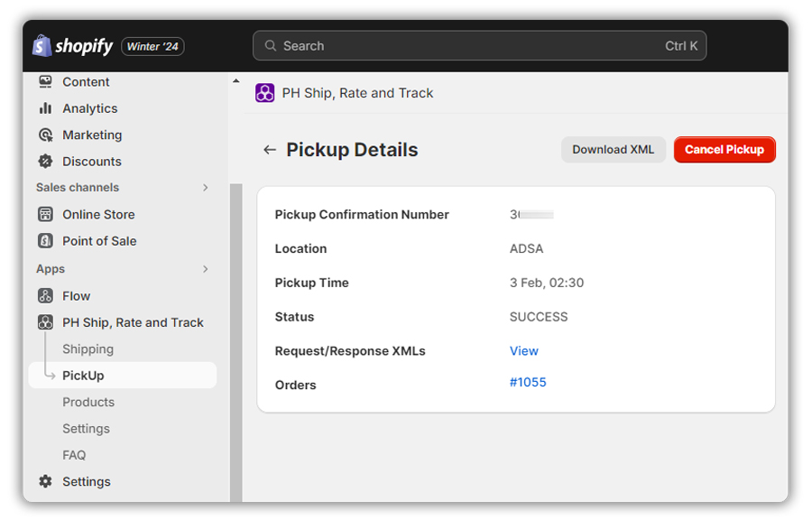
Task: Expand the Apps section chevron
Action: 206,268
